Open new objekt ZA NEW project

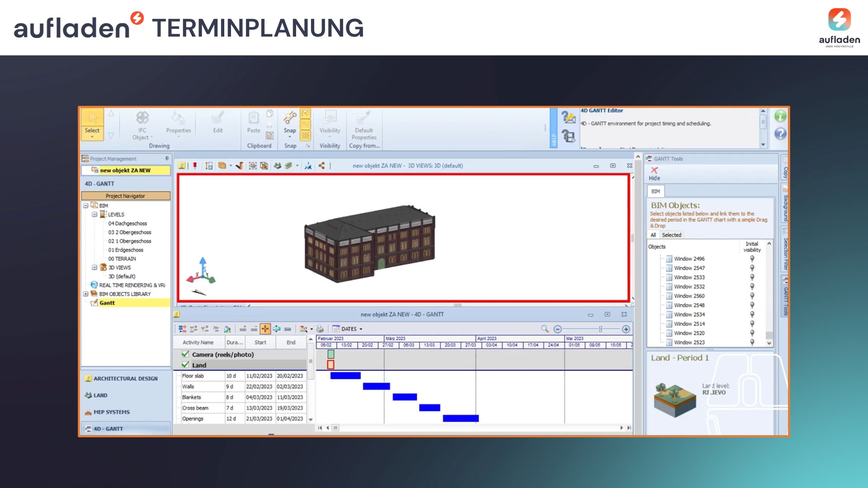[x=125, y=170]
